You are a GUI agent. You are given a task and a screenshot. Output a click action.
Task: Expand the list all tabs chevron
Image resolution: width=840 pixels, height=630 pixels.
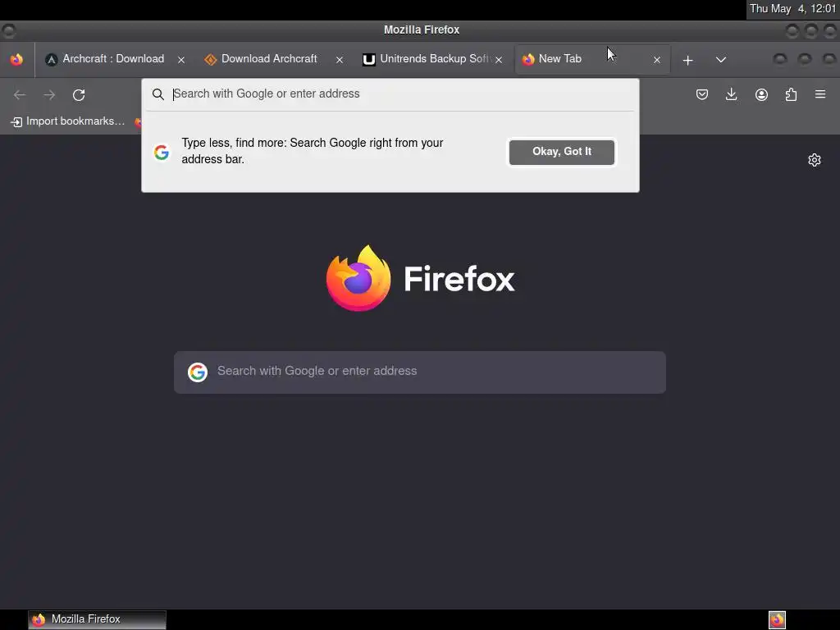coord(721,59)
